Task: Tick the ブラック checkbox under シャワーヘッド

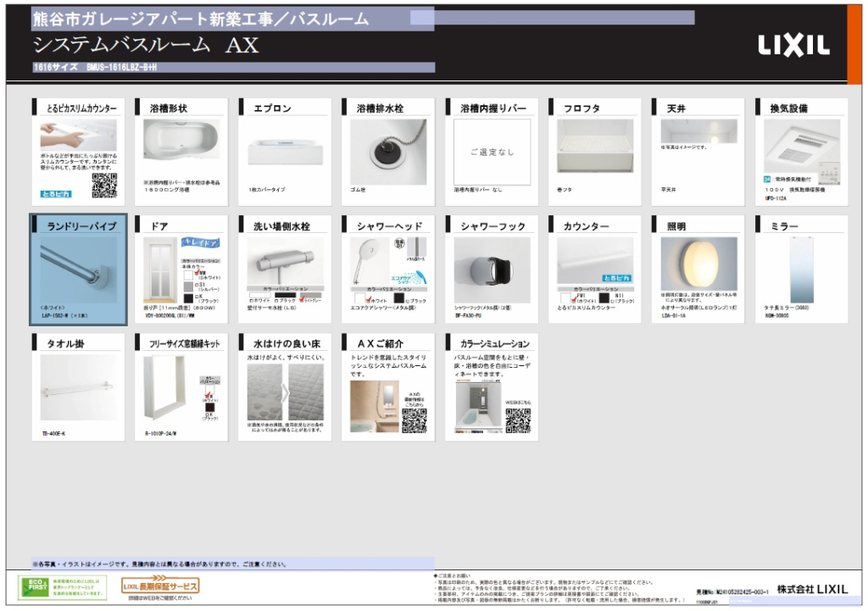Action: pos(408,301)
